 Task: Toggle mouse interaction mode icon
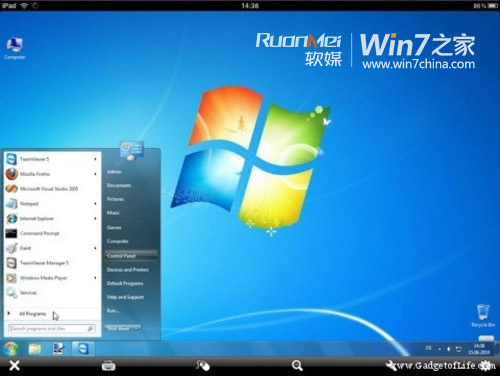[x=203, y=366]
